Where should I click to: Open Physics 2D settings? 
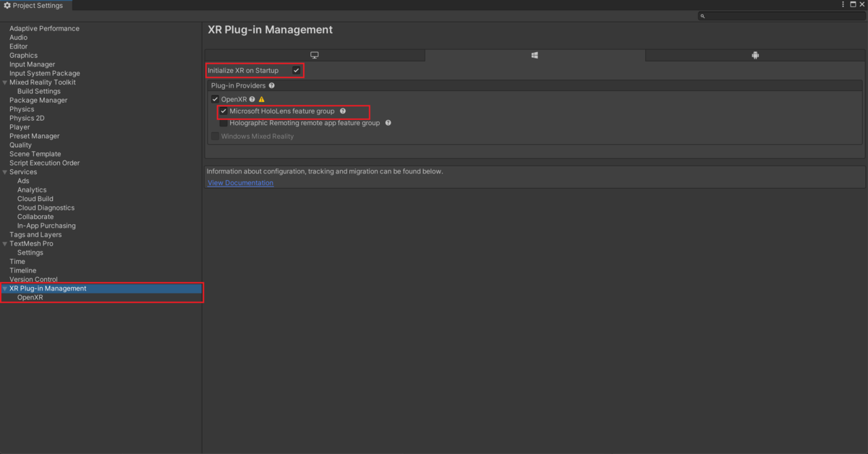(27, 118)
